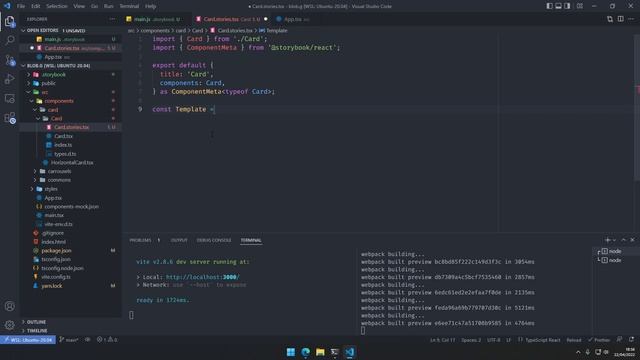Open the Explorer view in activity bar
The image size is (640, 360).
9,22
